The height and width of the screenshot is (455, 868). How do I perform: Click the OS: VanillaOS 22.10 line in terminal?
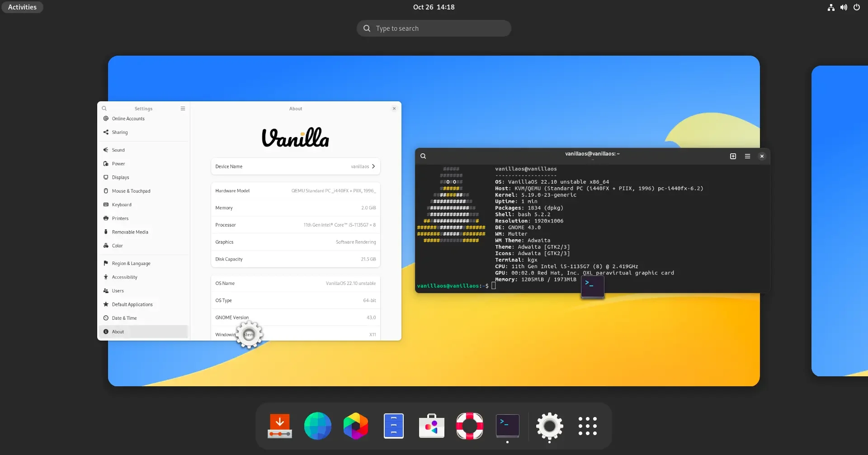coord(552,182)
